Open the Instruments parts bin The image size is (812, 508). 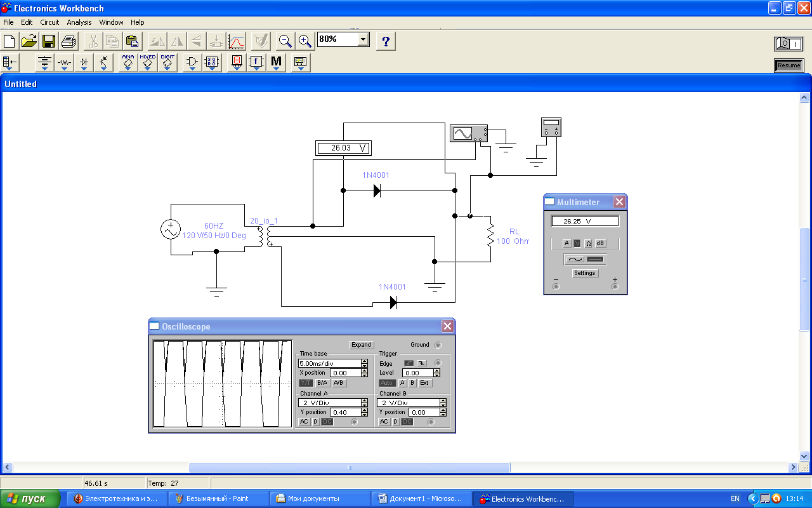(301, 62)
